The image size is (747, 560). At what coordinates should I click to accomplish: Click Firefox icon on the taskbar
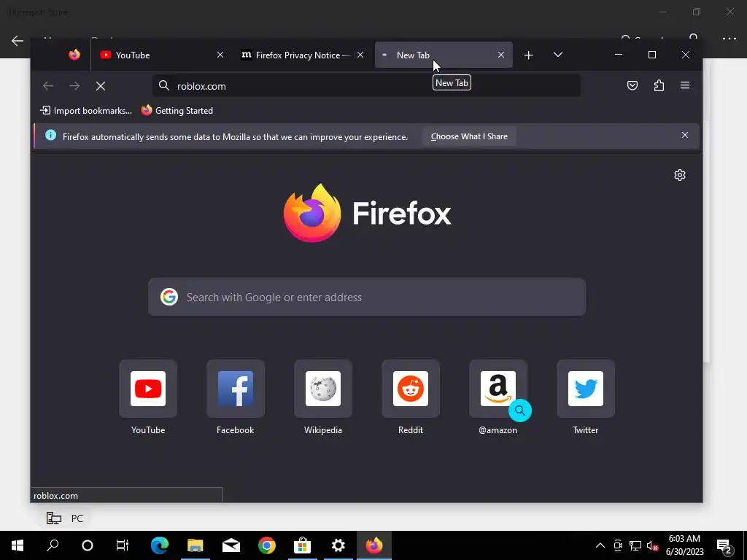(x=374, y=545)
